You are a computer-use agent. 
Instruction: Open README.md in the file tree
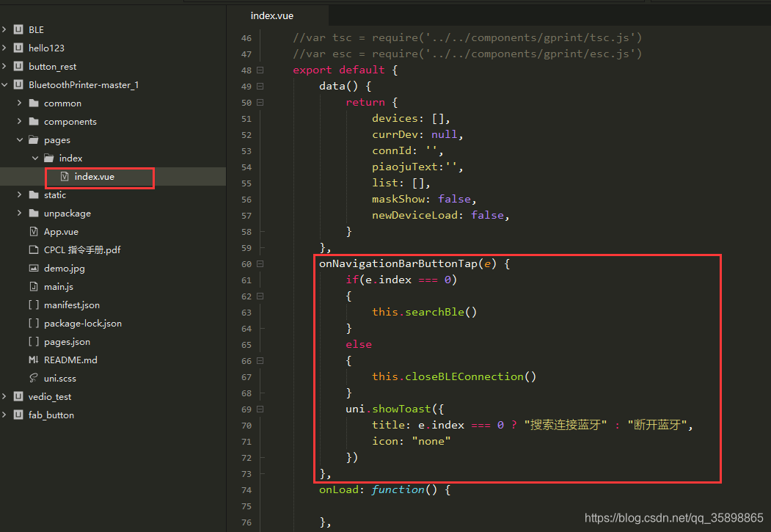[x=70, y=360]
